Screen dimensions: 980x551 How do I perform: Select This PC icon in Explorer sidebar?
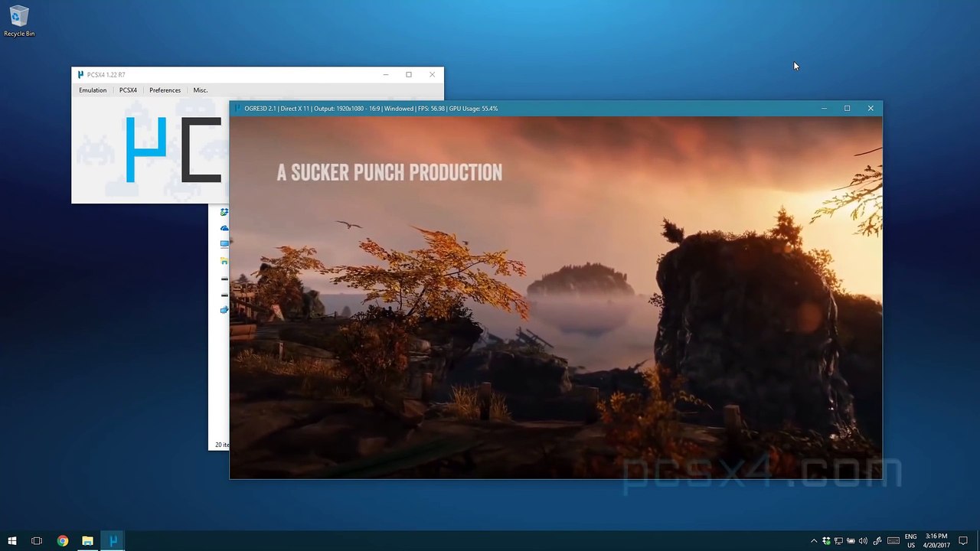coord(224,244)
